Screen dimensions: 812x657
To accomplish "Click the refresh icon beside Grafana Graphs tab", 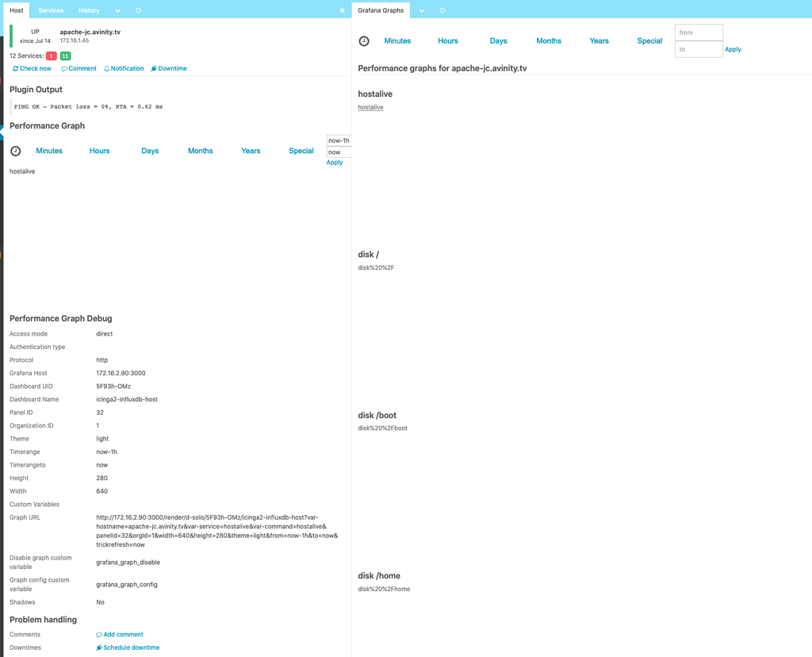I will click(442, 10).
